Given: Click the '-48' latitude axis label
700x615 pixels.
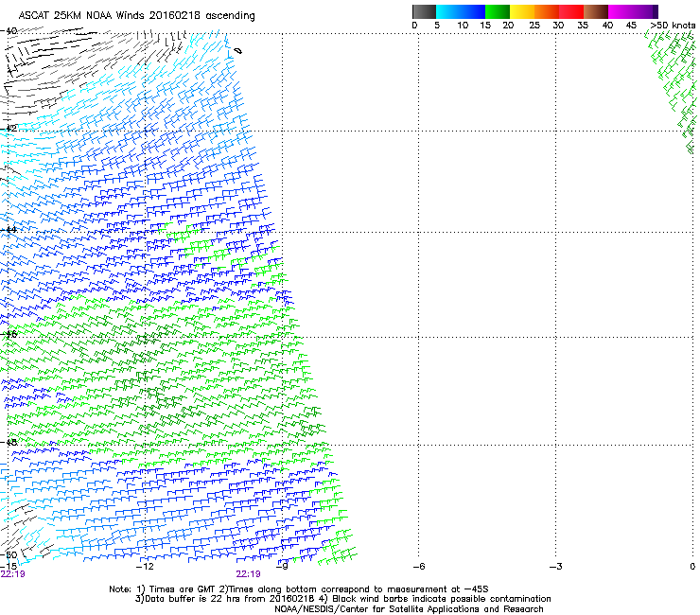Looking at the screenshot, I should click(x=9, y=443).
